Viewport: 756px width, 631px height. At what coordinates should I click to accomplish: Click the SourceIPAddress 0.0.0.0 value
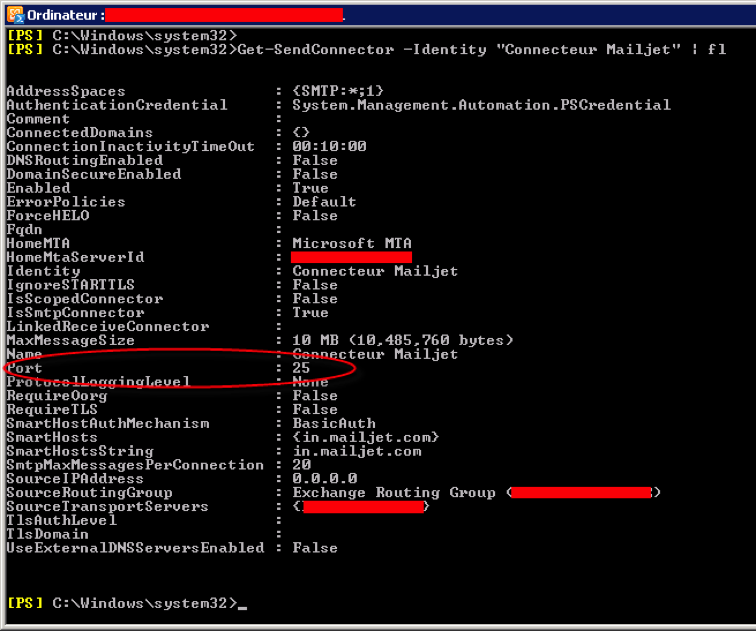click(324, 479)
